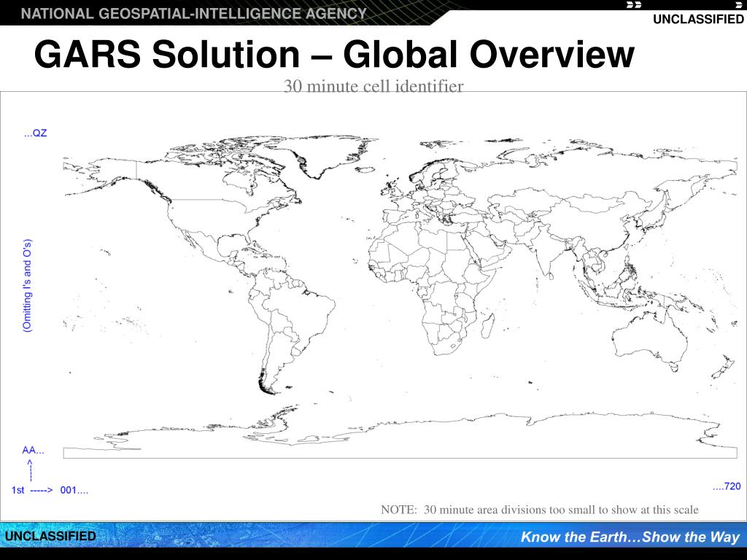747x560 pixels.
Task: Click the '...QZ' latitude band label
Action: [x=35, y=133]
